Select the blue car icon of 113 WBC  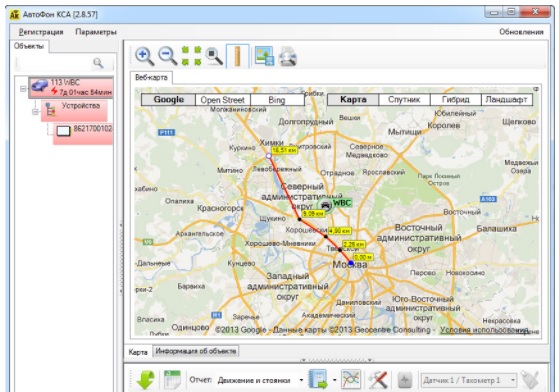coord(40,86)
